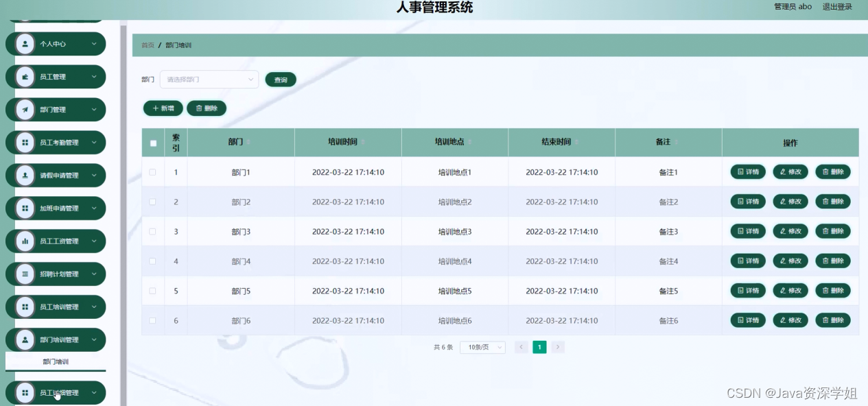Sort by the 培训地点 column header
Screen dimensions: 868x406
coord(455,142)
